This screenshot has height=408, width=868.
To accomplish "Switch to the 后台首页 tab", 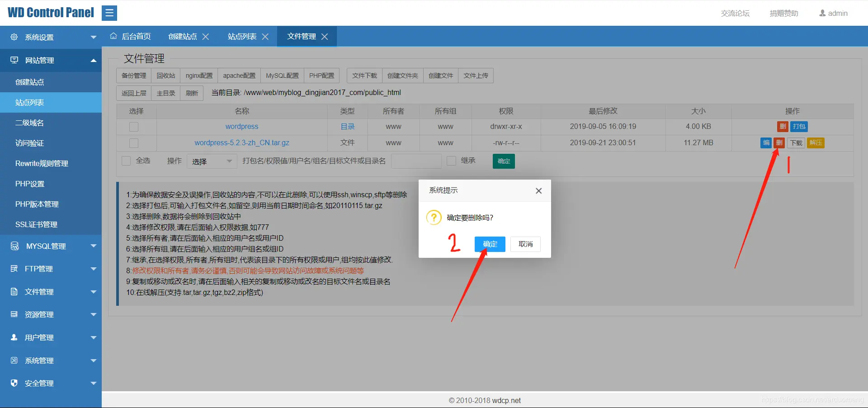I will click(x=136, y=36).
